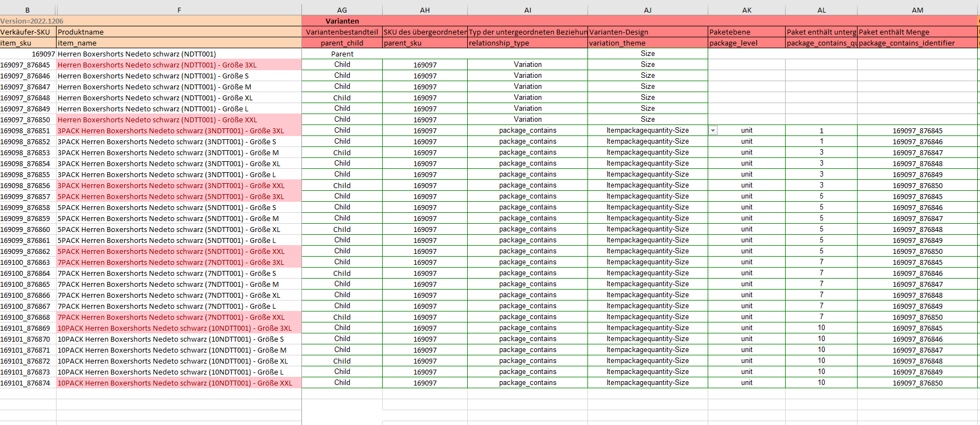The image size is (980, 425).
Task: Select the column F header
Action: tap(179, 10)
